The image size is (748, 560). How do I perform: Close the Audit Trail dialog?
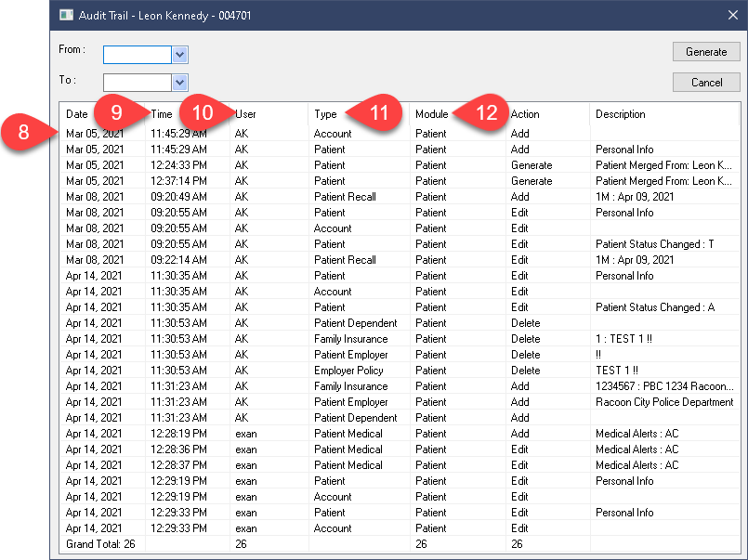[x=733, y=15]
